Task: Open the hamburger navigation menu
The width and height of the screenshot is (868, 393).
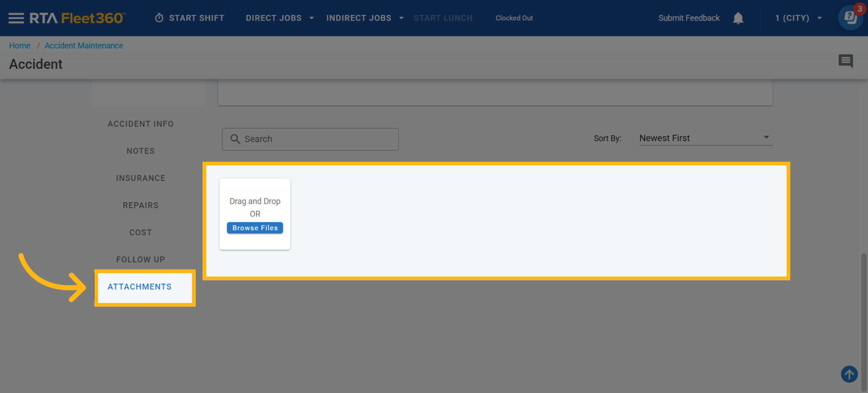Action: tap(16, 18)
